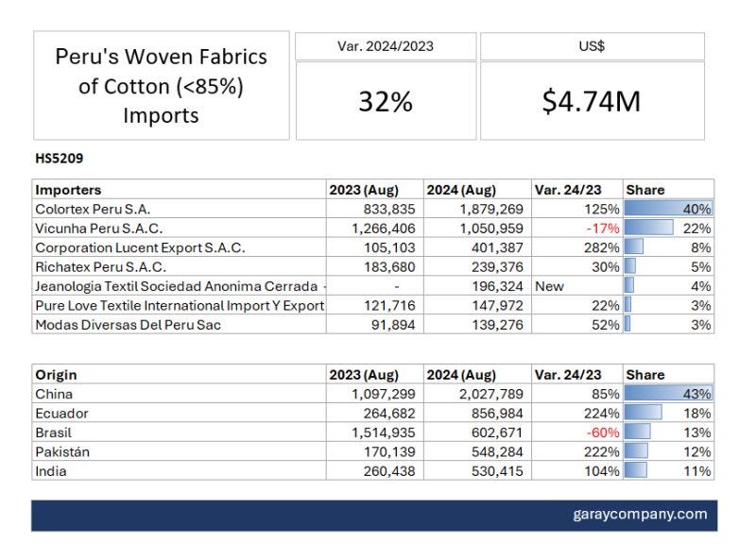Click the -17% variation for Vicunha
Viewport: 756px width, 560px height.
coord(602,229)
